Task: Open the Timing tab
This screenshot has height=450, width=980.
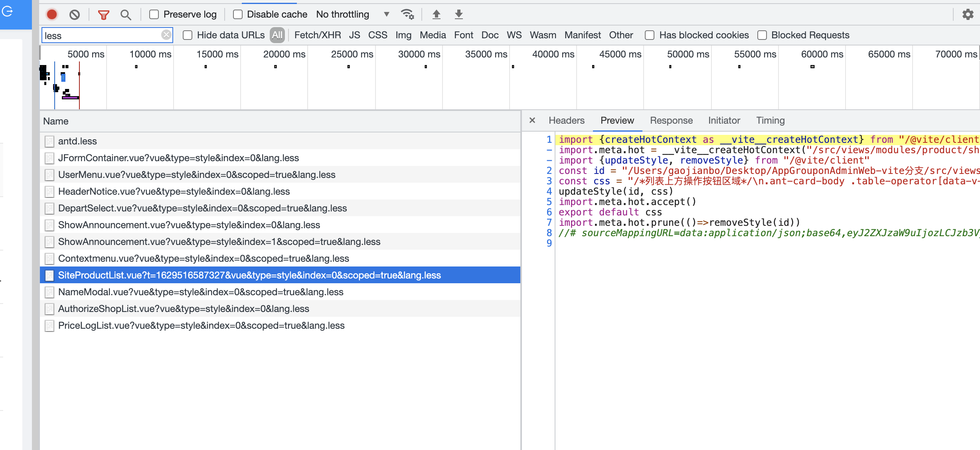Action: tap(770, 120)
